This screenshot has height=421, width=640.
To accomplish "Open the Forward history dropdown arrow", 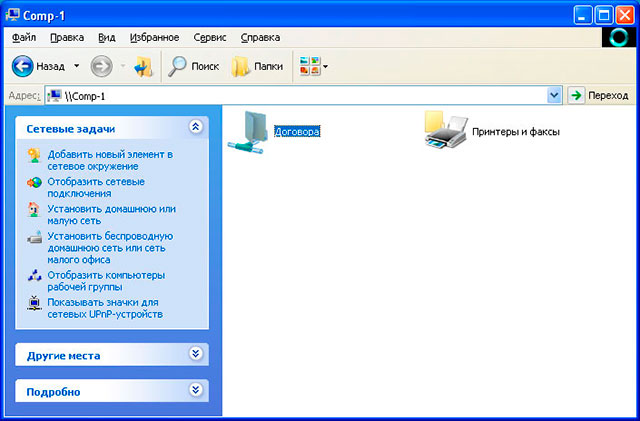I will point(123,66).
